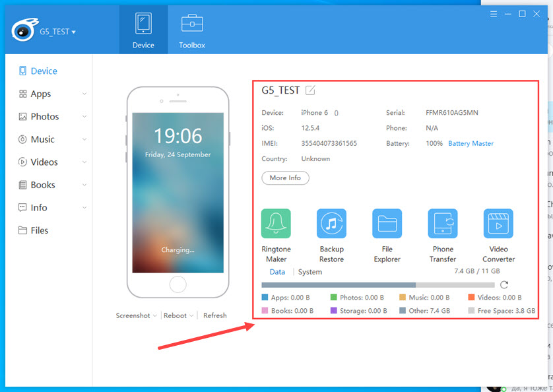This screenshot has height=392, width=553.
Task: Click the Device phone icon in sidebar
Action: coord(22,71)
